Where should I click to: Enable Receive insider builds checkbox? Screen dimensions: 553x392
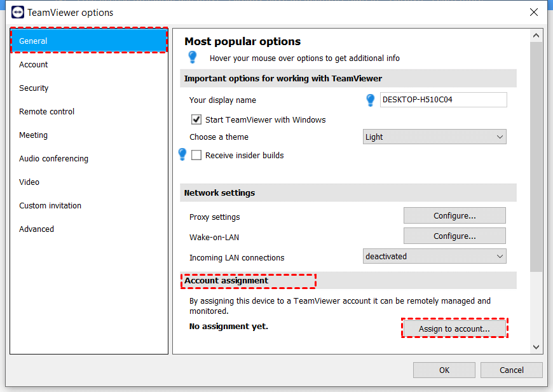(196, 155)
